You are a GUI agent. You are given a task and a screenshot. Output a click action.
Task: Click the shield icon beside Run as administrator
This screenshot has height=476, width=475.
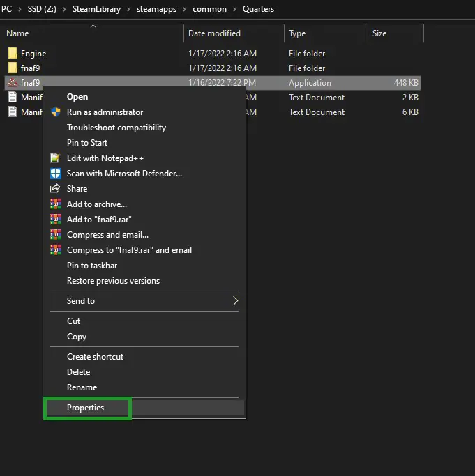[x=56, y=112]
